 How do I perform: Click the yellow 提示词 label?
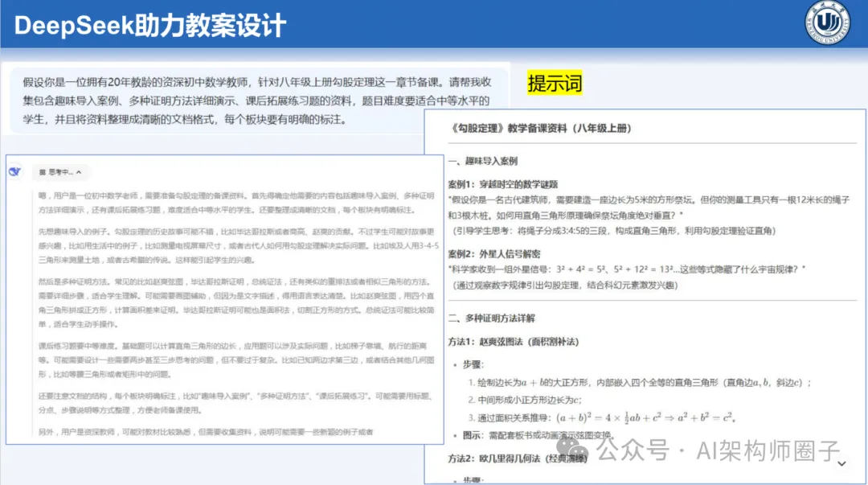554,83
